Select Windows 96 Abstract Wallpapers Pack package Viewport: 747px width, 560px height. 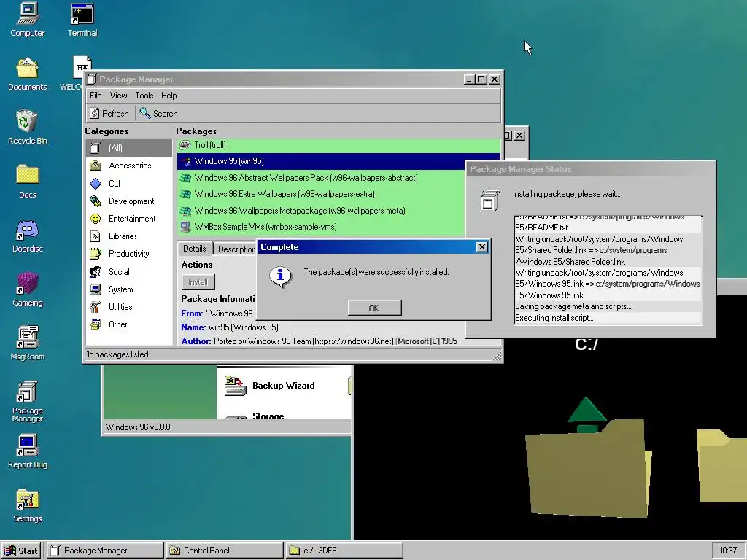tap(321, 178)
